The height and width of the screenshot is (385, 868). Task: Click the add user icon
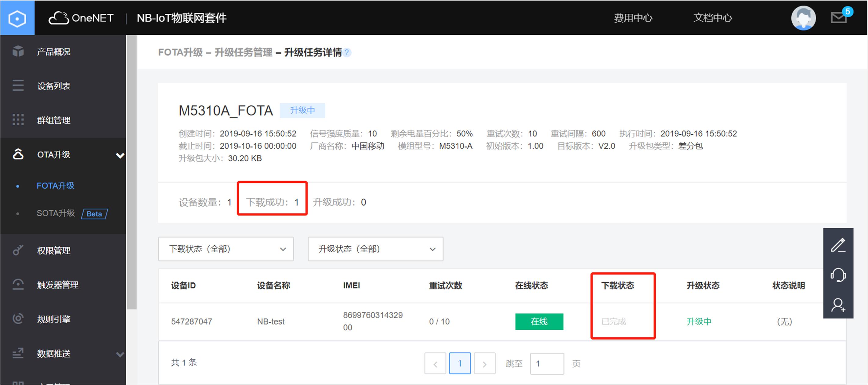tap(838, 305)
